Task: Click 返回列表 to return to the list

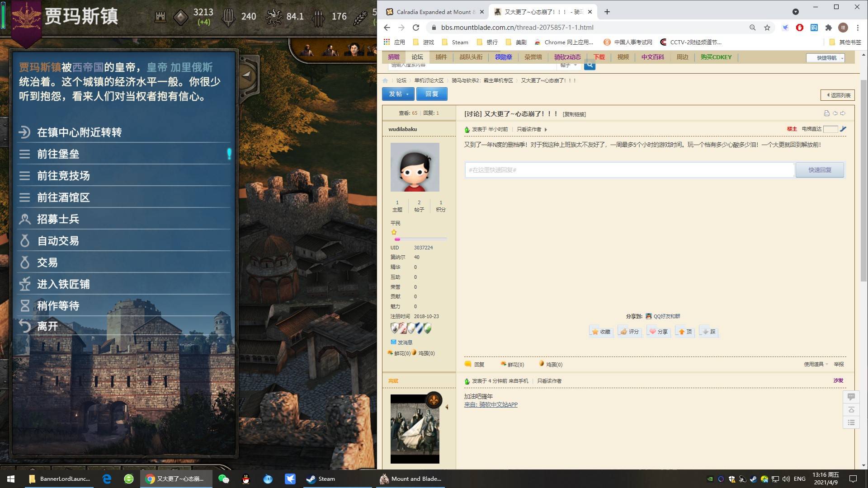Action: tap(838, 95)
